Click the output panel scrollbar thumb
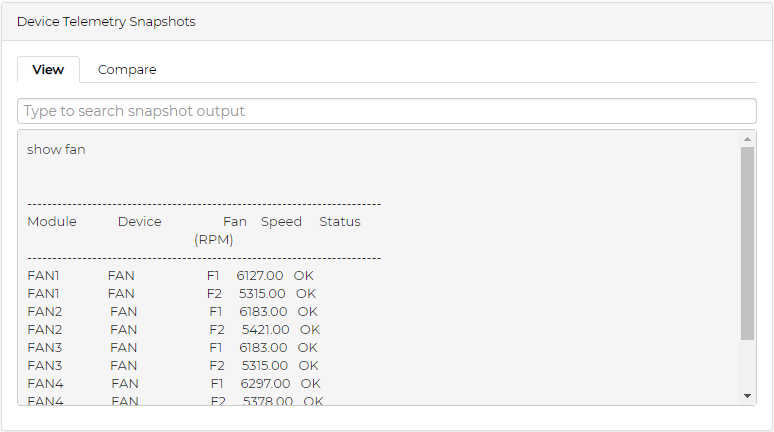The image size is (774, 432). pos(747,243)
